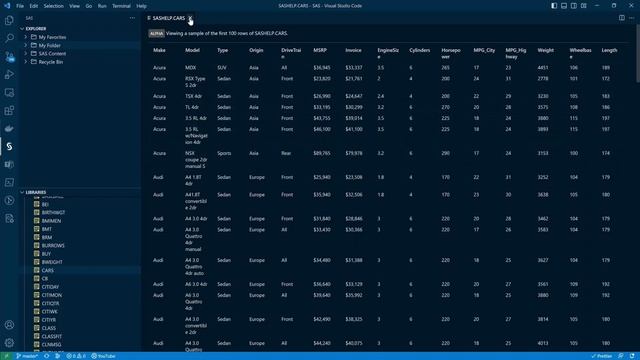Open the Edit menu
640x360 pixels.
(33, 6)
